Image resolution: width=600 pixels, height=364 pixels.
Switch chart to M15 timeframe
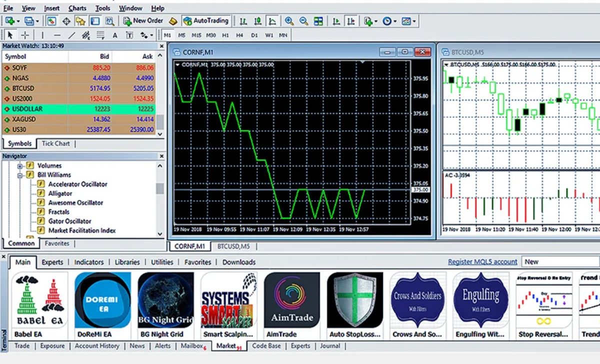(x=196, y=35)
